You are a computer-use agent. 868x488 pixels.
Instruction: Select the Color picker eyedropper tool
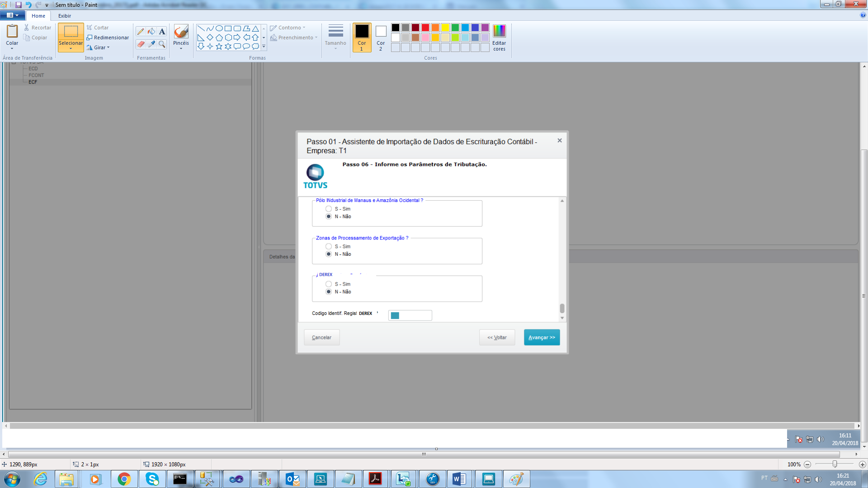click(x=151, y=44)
